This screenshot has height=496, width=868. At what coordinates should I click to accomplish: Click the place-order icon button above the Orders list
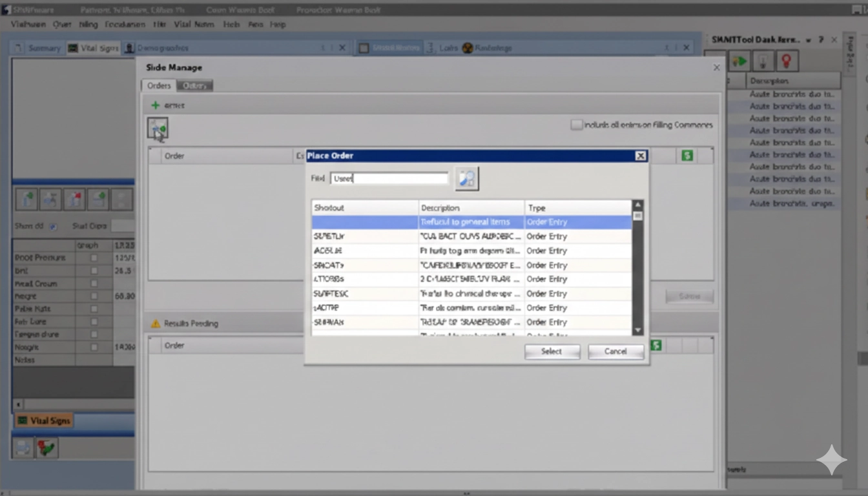(158, 129)
